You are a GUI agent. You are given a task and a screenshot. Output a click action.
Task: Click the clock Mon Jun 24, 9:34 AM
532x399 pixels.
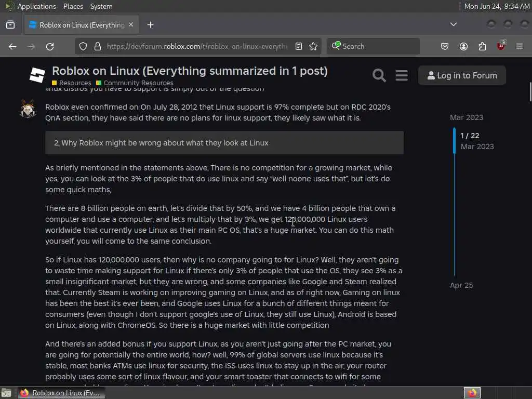click(x=497, y=6)
